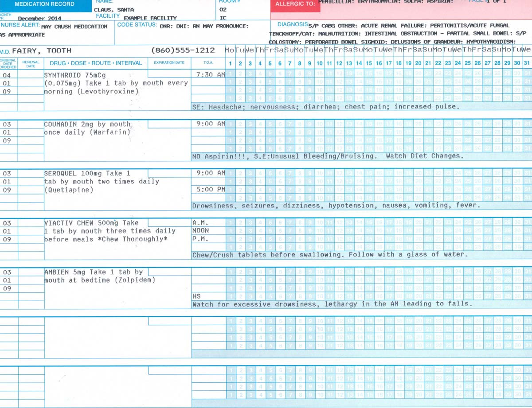Click the phone number (860)555-1212

(184, 51)
